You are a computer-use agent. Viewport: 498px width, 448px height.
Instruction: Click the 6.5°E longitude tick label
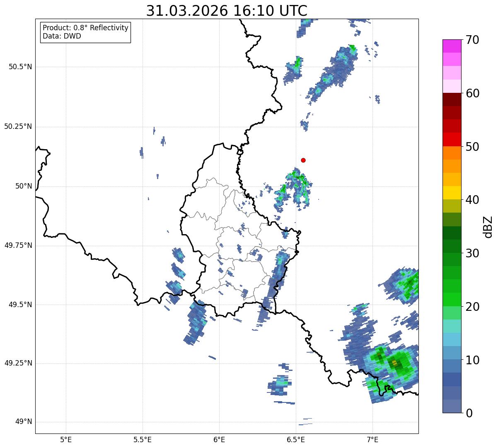coord(296,440)
